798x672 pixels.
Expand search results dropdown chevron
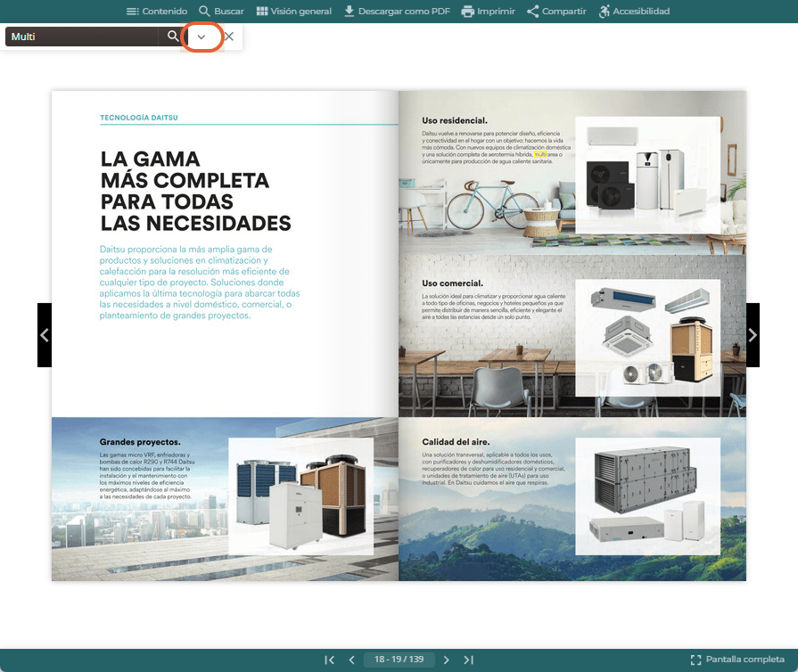point(202,37)
